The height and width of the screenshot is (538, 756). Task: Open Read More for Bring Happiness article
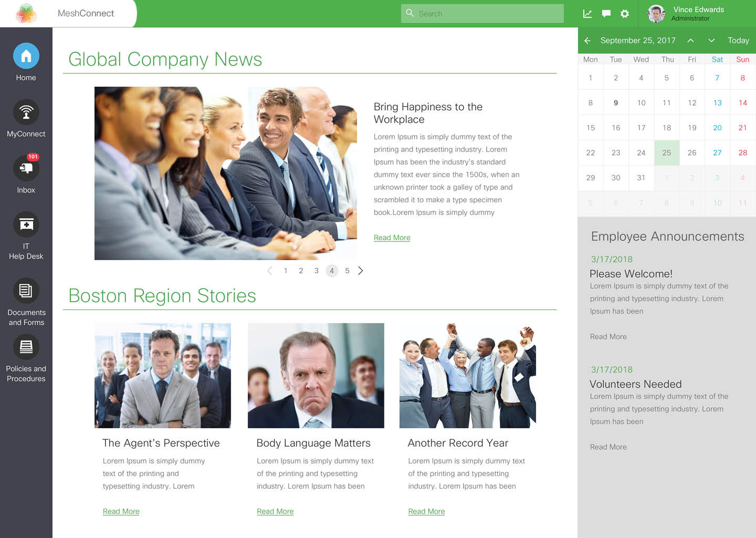[392, 237]
